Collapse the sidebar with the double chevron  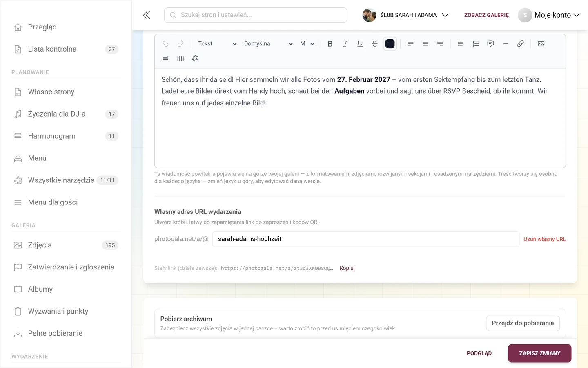(147, 15)
